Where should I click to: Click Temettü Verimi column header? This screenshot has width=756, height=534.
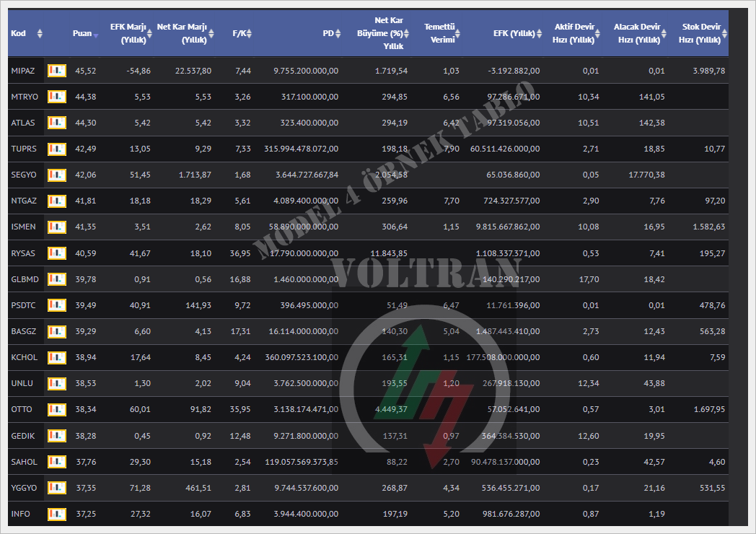pos(439,33)
